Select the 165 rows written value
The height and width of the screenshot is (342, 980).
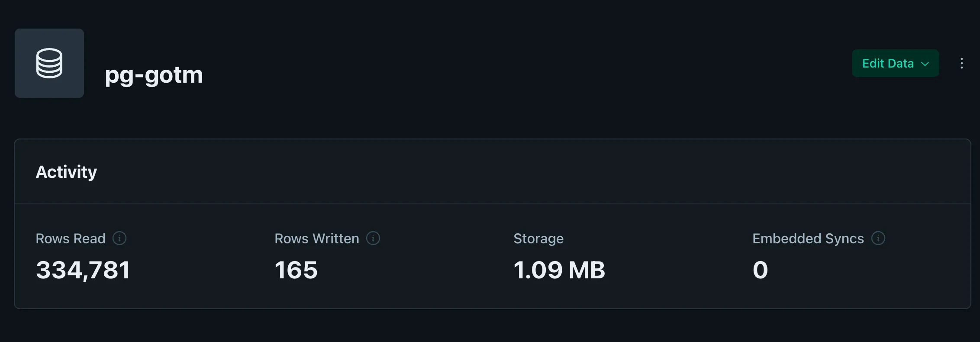pos(296,270)
